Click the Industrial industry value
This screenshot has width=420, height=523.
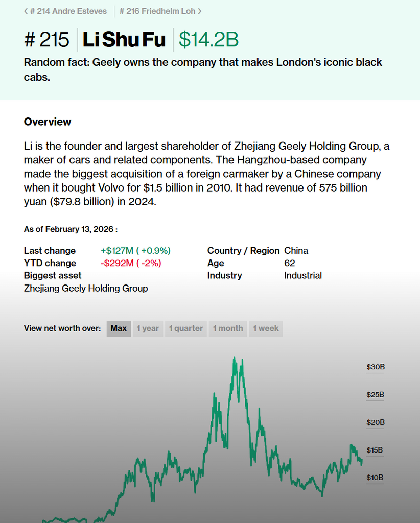click(x=303, y=275)
